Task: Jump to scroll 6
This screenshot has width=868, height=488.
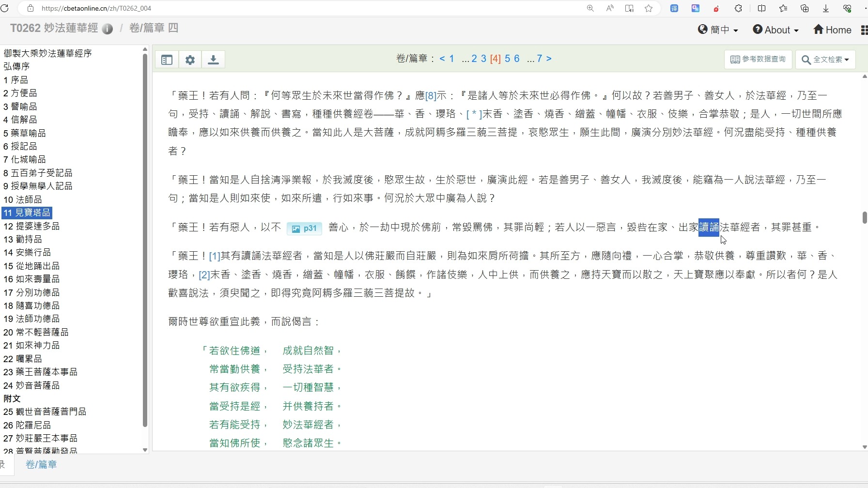Action: tap(517, 59)
